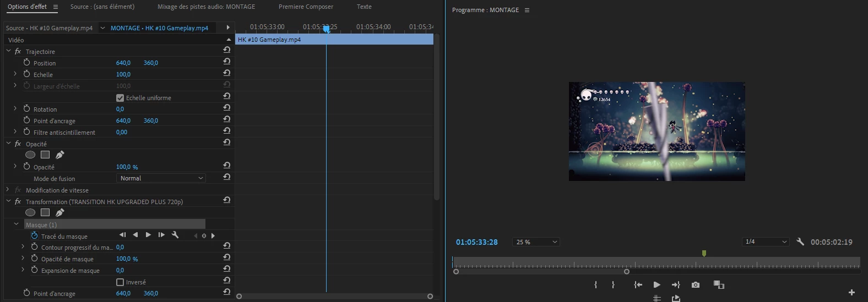
Task: Switch to Source (sans élément) tab
Action: [x=102, y=7]
